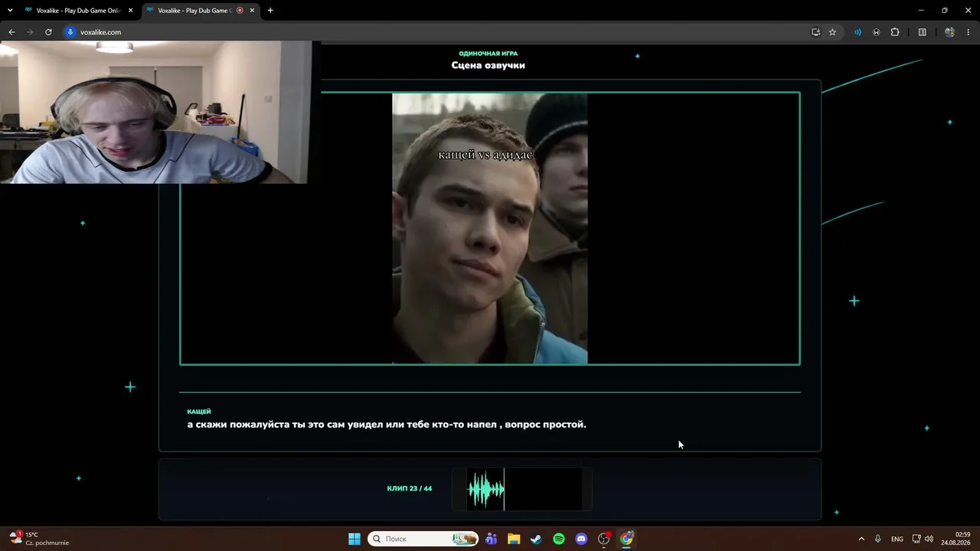Show hidden system tray icons
The width and height of the screenshot is (980, 551).
click(x=861, y=539)
